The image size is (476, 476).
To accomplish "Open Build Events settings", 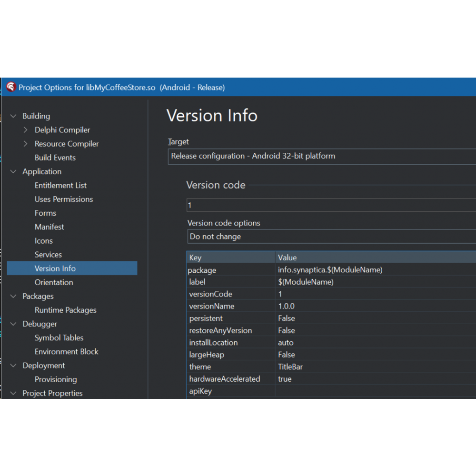I will (x=55, y=158).
